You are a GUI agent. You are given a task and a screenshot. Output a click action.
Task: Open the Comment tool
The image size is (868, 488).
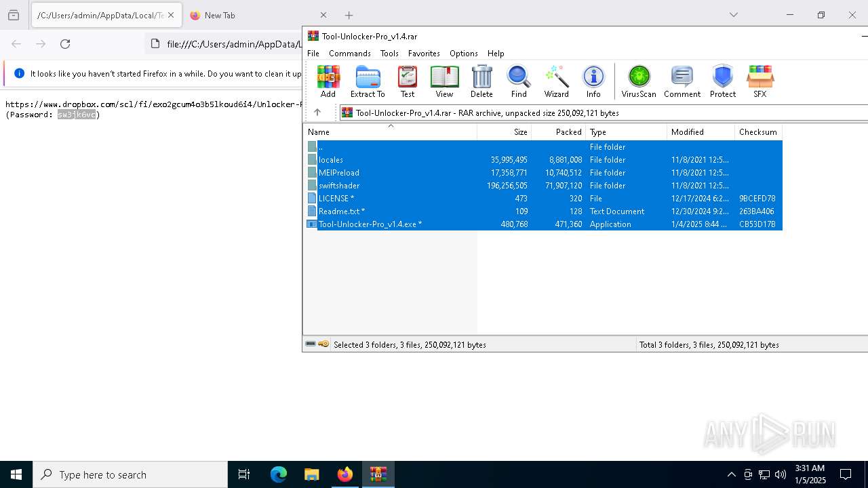682,82
